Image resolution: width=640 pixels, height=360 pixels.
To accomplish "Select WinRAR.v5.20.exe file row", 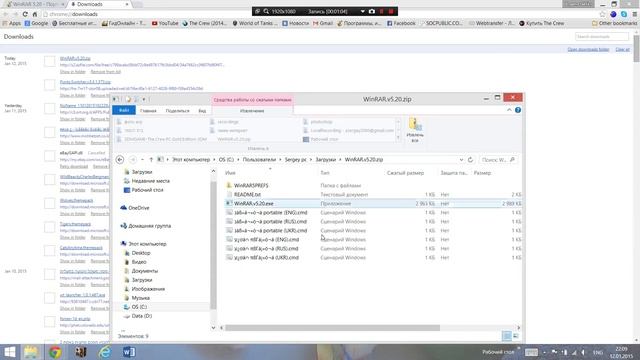I will click(373, 203).
